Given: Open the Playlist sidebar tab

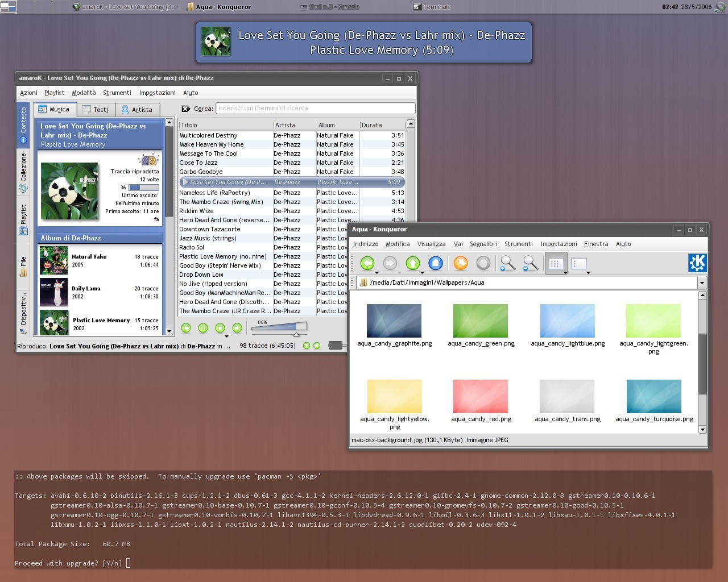Looking at the screenshot, I should [23, 219].
